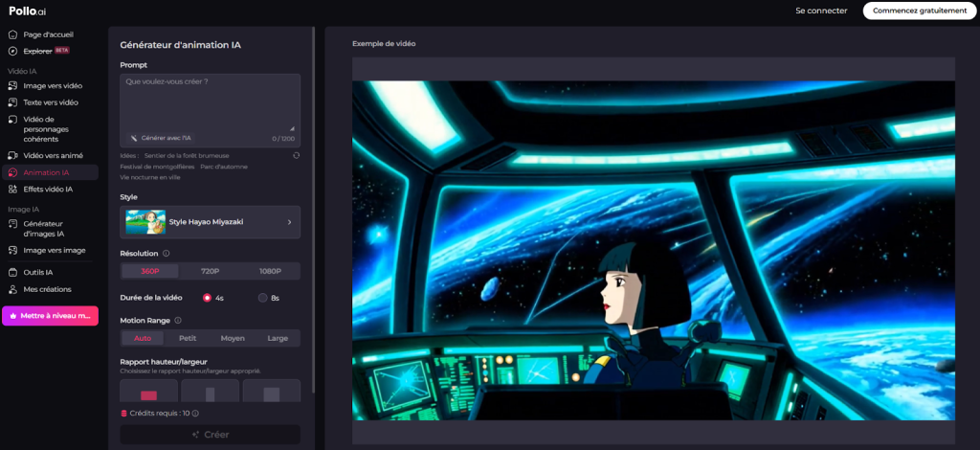This screenshot has height=450, width=980.
Task: Click Commencez gratuitement button
Action: click(920, 11)
